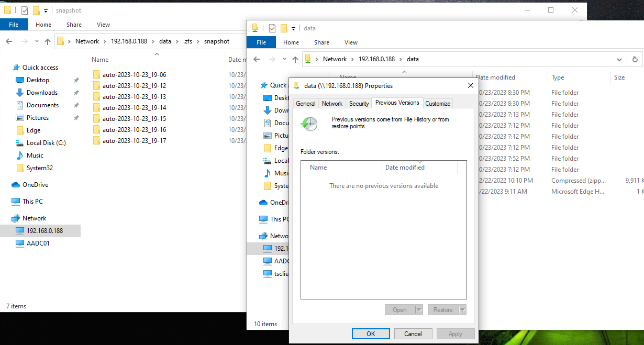Open File tab in data window

(x=261, y=42)
